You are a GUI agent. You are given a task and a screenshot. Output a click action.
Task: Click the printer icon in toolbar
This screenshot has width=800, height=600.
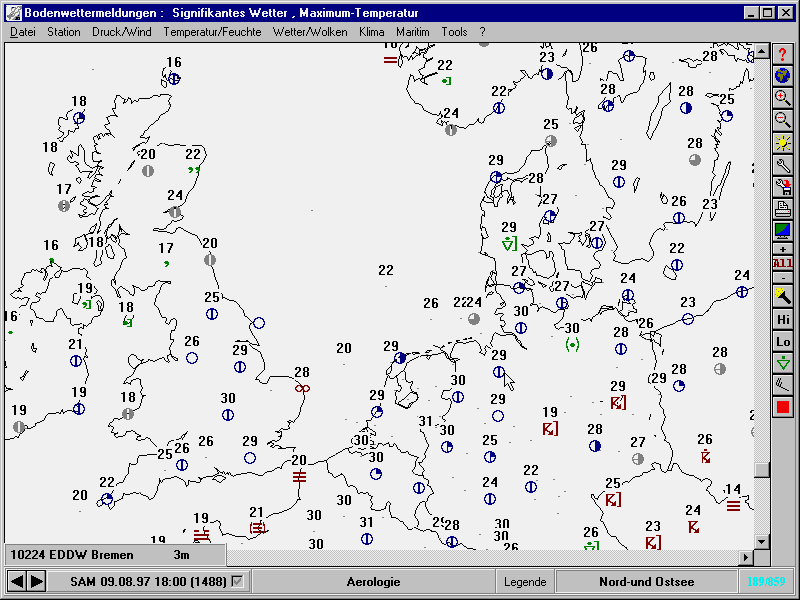point(783,208)
